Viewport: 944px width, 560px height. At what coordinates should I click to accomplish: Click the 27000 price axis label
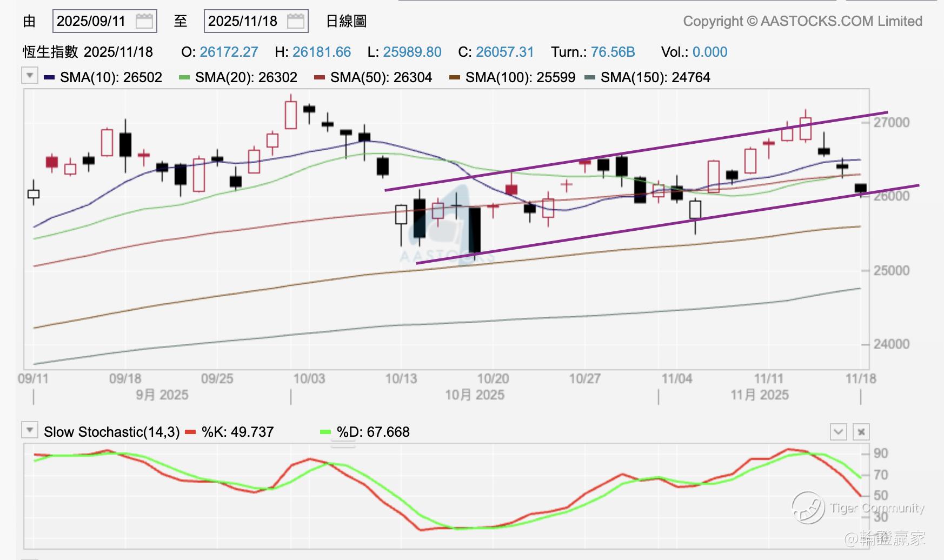[892, 122]
